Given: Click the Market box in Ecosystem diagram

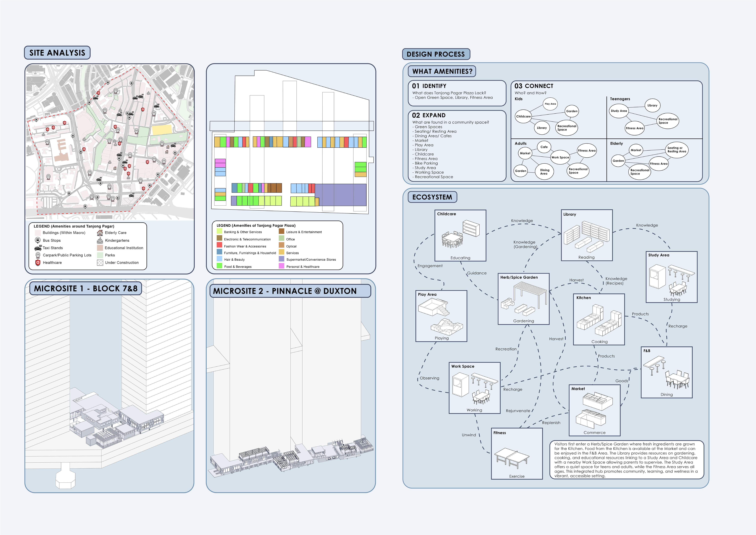Looking at the screenshot, I should tap(594, 410).
